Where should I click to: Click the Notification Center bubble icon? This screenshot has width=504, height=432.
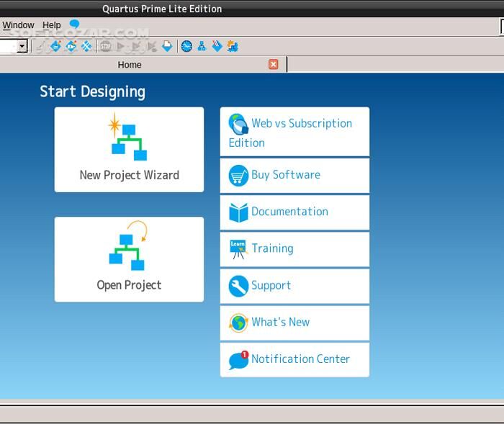(x=238, y=359)
